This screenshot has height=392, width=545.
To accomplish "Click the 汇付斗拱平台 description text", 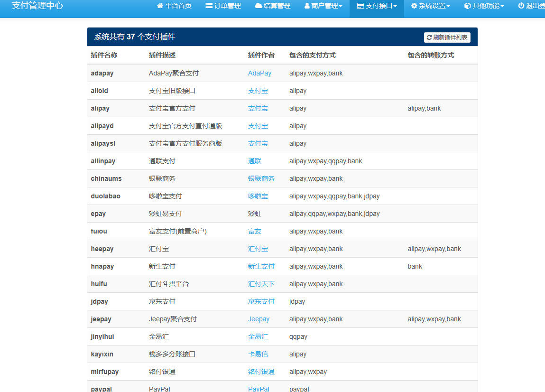I will [x=169, y=284].
